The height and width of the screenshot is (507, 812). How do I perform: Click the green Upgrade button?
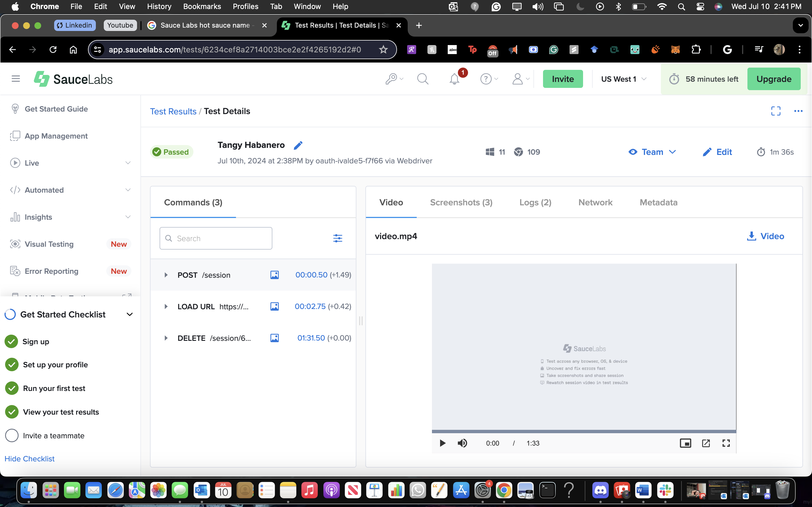(774, 79)
